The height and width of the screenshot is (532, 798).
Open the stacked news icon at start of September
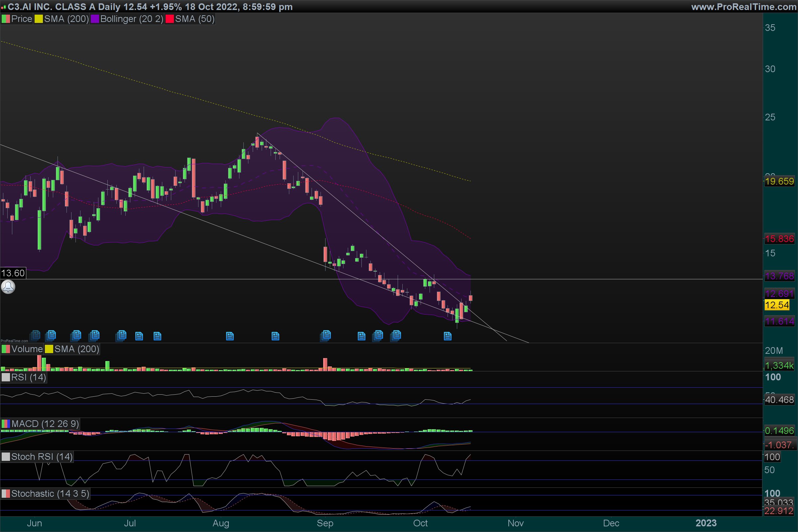point(326,335)
